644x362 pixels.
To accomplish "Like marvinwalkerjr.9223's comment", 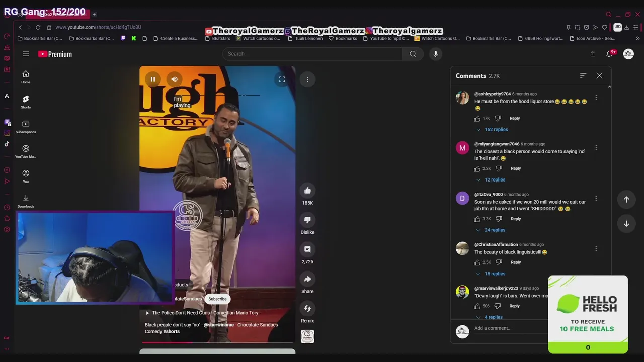I will tap(477, 306).
